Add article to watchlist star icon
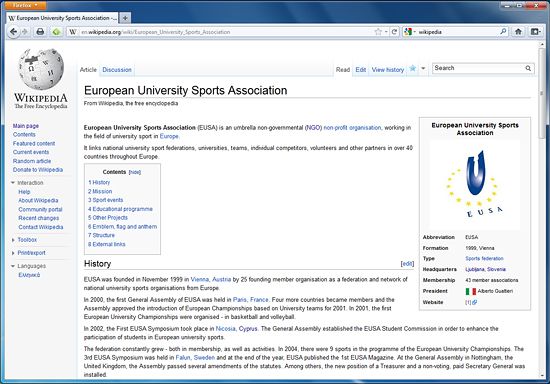This screenshot has width=550, height=384. [412, 68]
